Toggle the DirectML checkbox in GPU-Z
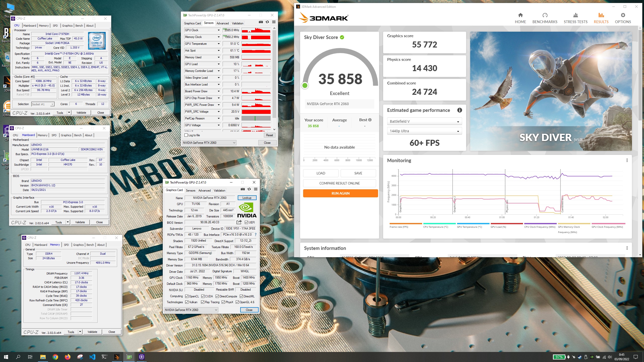 (241, 296)
